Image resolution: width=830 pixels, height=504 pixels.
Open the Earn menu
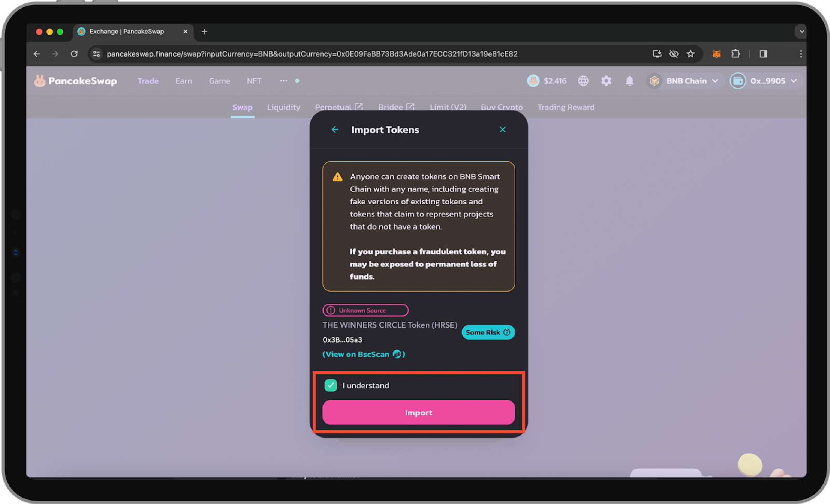pos(184,81)
